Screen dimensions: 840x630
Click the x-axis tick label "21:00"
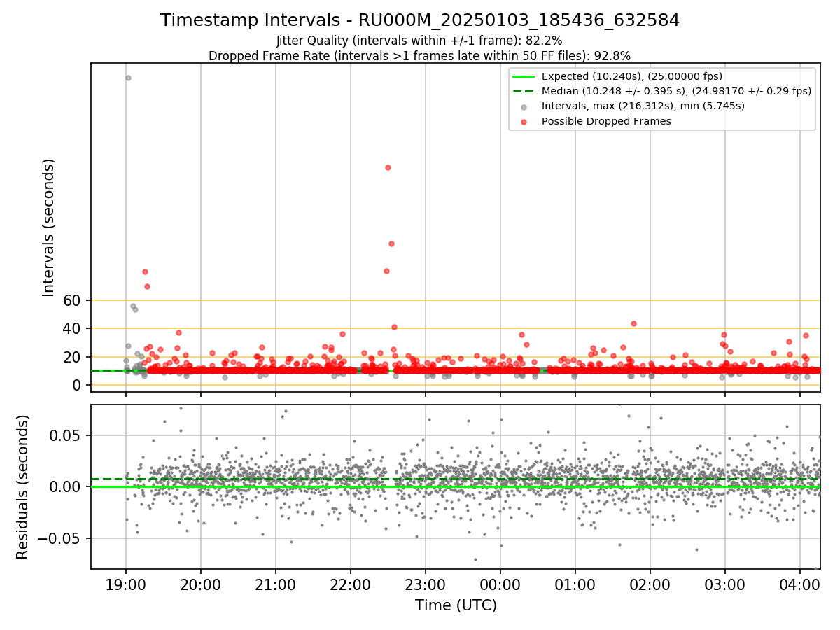pyautogui.click(x=276, y=584)
